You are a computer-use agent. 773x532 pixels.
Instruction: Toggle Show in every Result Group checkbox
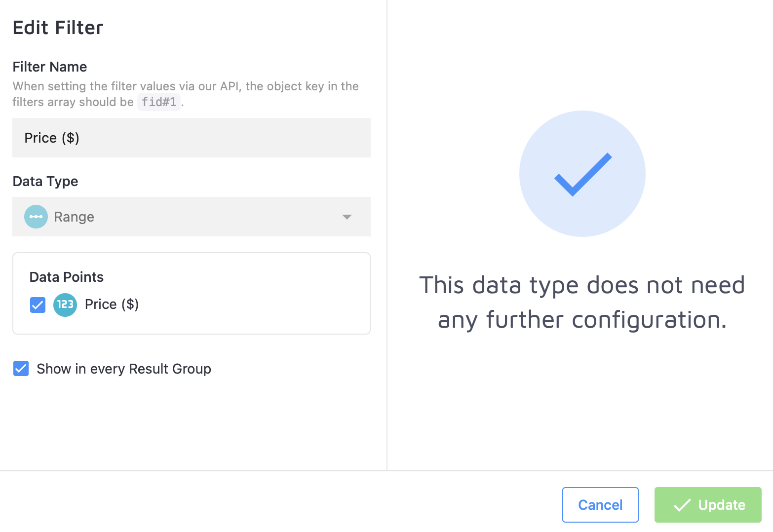pyautogui.click(x=21, y=369)
